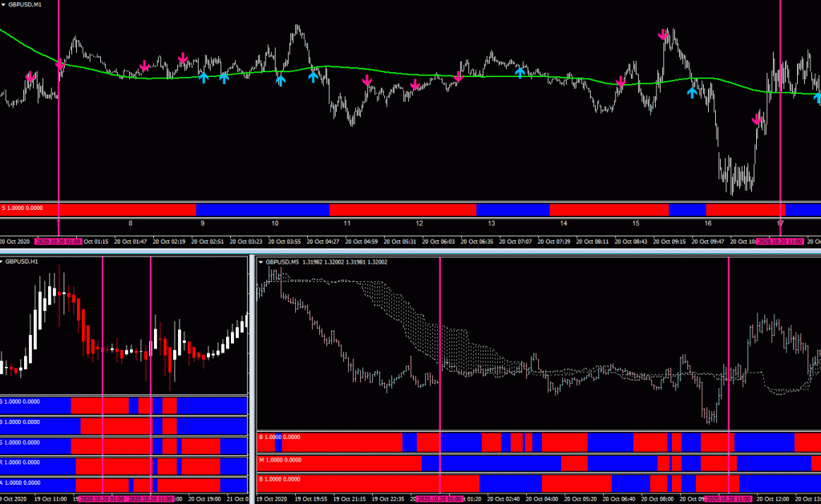This screenshot has height=504, width=821.
Task: Select the '20 Oct 02:40' time label on the M5 axis
Action: [504, 499]
